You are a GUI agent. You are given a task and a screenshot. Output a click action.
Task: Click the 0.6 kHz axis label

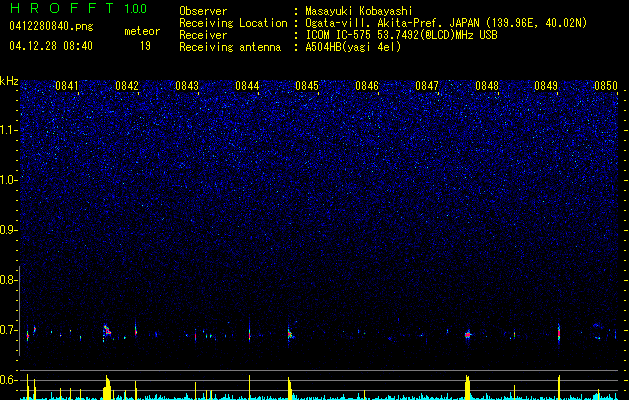coord(8,380)
